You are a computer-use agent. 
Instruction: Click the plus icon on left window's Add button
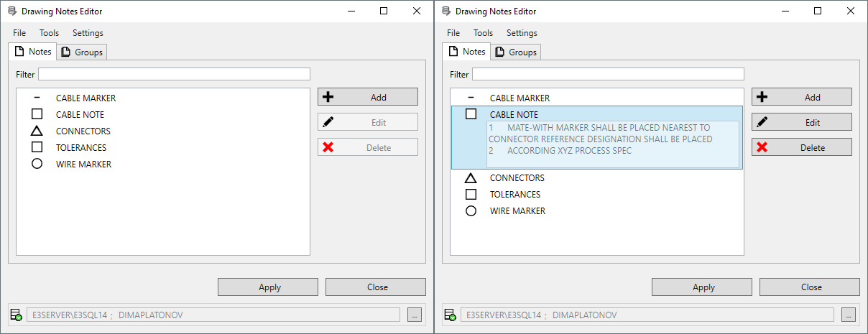pos(328,97)
